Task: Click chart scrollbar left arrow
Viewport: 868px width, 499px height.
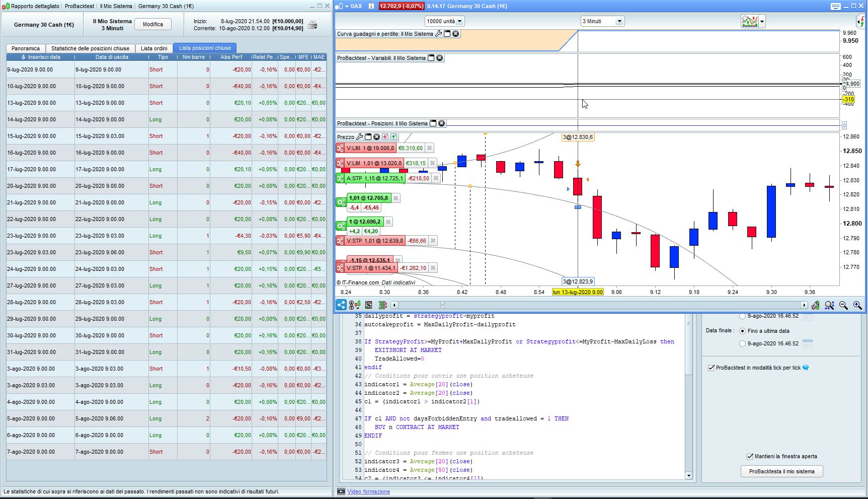Action: 394,305
